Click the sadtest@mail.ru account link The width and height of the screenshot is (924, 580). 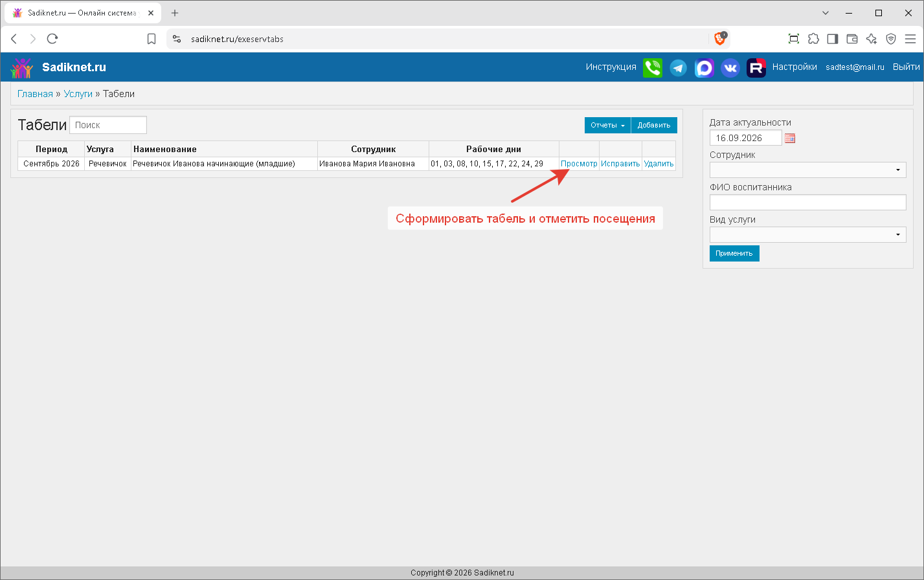click(x=855, y=67)
